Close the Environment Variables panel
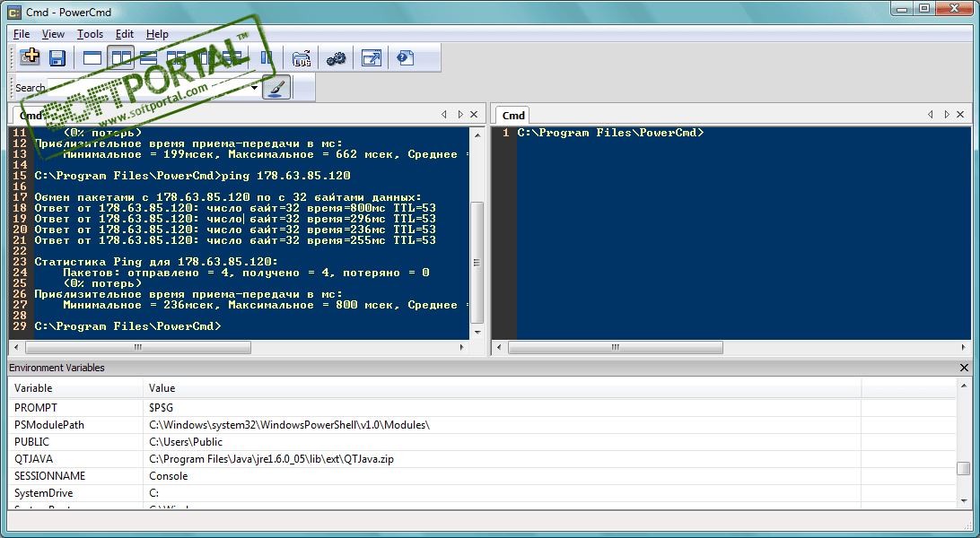 coord(964,368)
